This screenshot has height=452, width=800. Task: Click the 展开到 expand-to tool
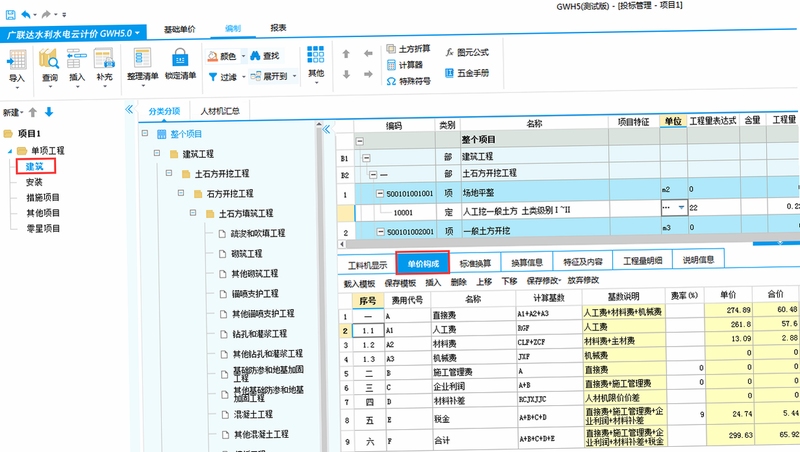coord(272,77)
